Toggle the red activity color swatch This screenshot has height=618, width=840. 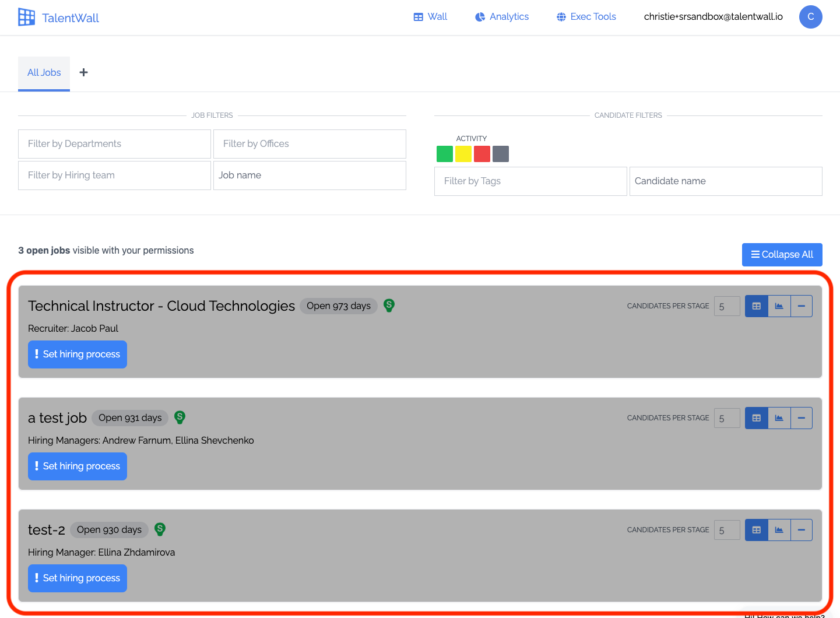click(x=482, y=154)
